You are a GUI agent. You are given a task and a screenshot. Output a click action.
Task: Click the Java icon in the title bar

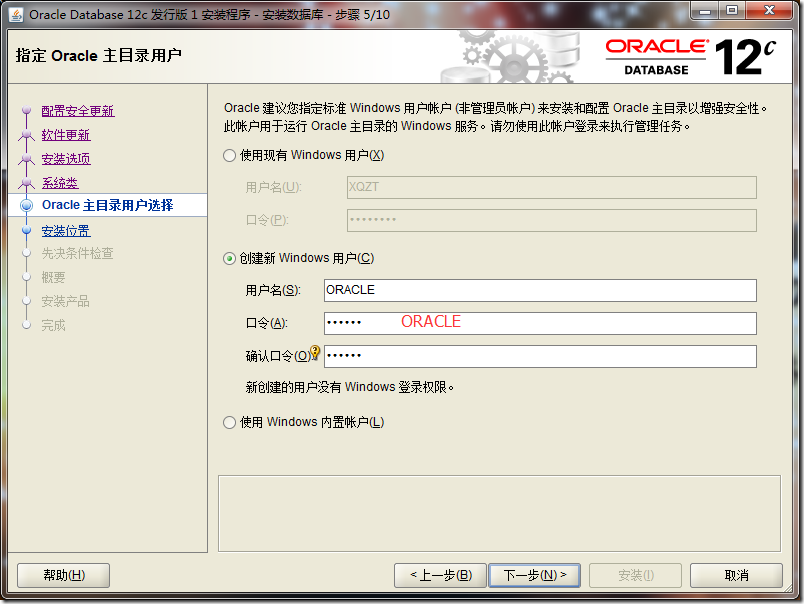click(x=16, y=15)
